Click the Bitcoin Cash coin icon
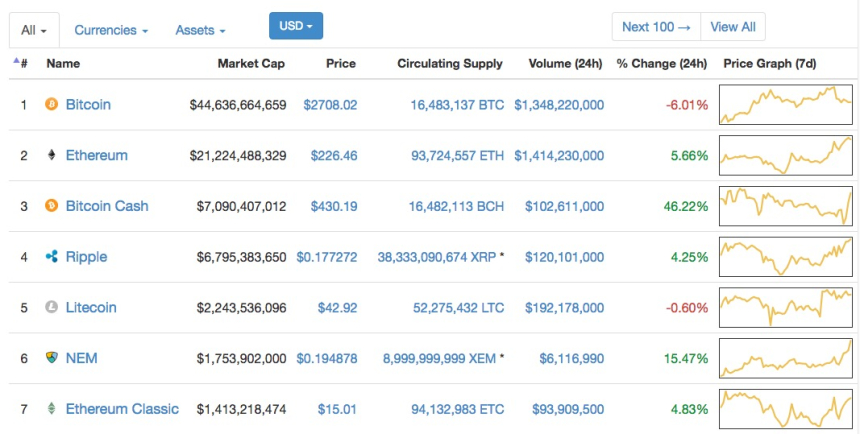This screenshot has width=860, height=434. [52, 206]
